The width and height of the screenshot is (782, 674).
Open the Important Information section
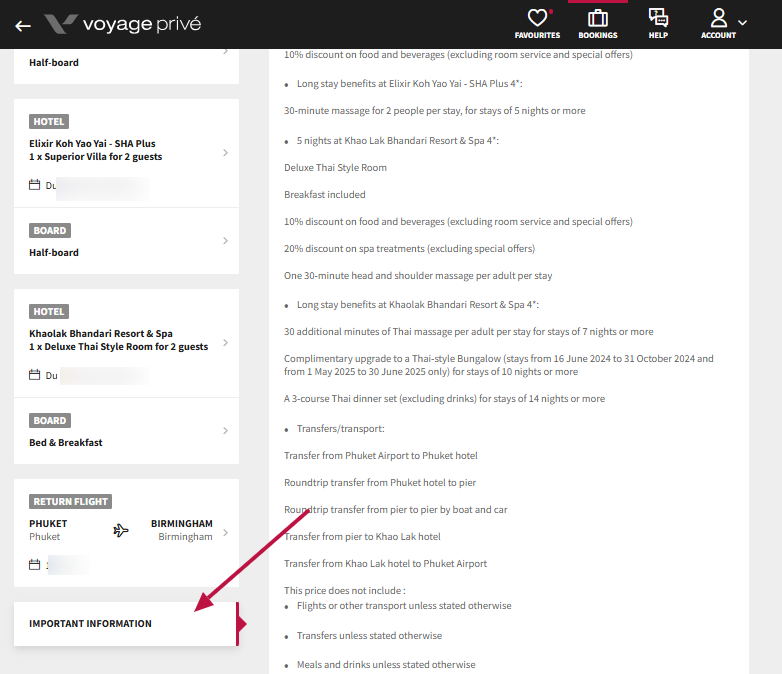pos(126,624)
